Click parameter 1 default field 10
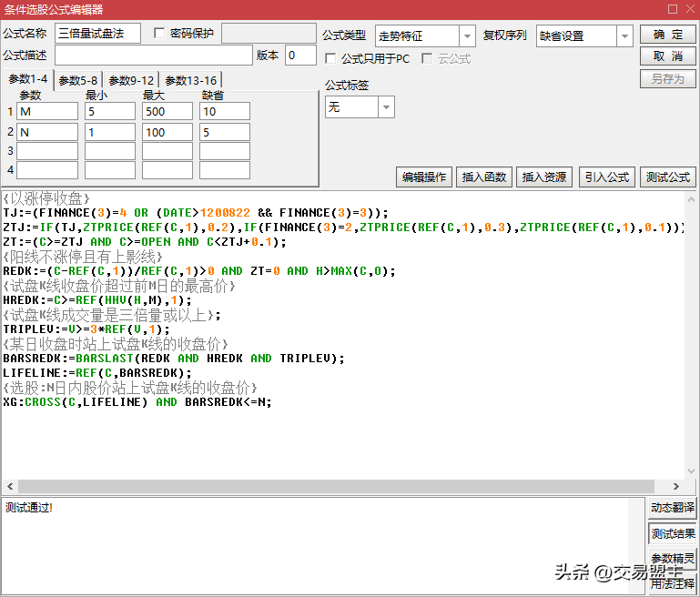The image size is (700, 597). (225, 112)
